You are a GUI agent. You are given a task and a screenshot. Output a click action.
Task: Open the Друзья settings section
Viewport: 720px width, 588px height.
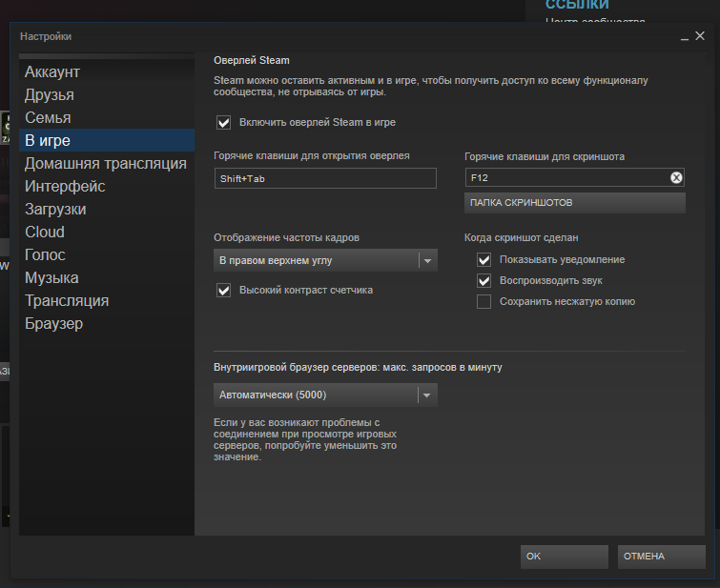(x=107, y=95)
